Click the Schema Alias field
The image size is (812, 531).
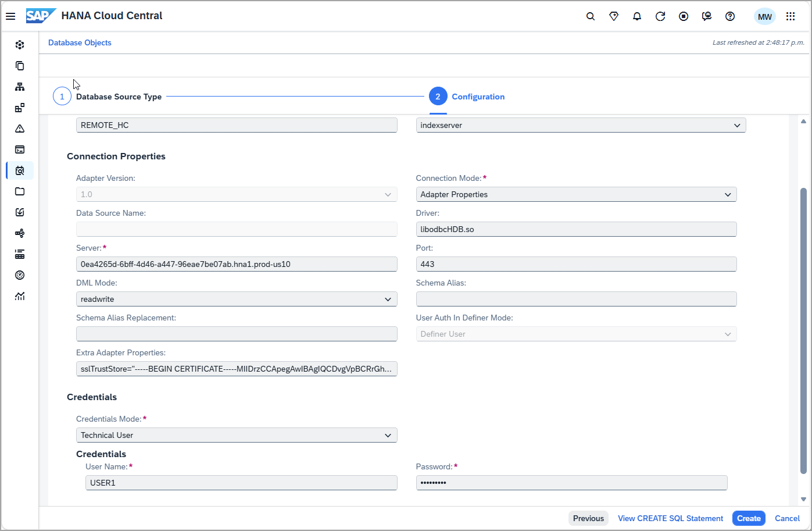tap(576, 299)
